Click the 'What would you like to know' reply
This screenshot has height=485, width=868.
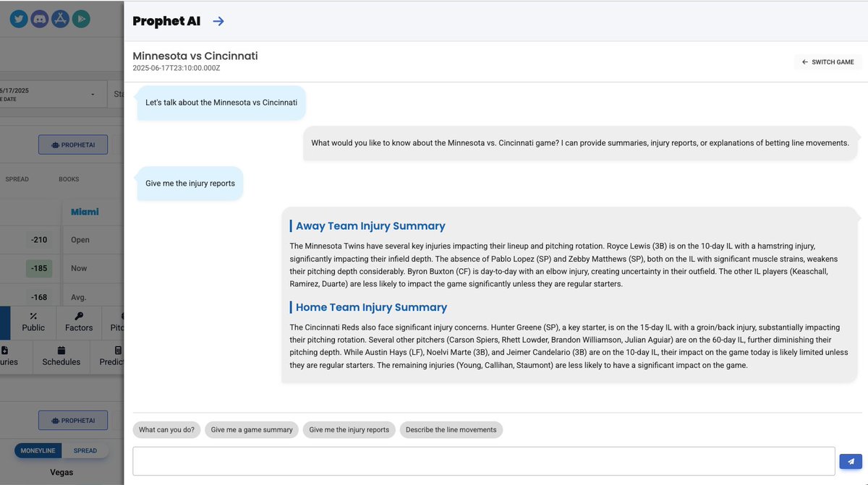(x=580, y=143)
